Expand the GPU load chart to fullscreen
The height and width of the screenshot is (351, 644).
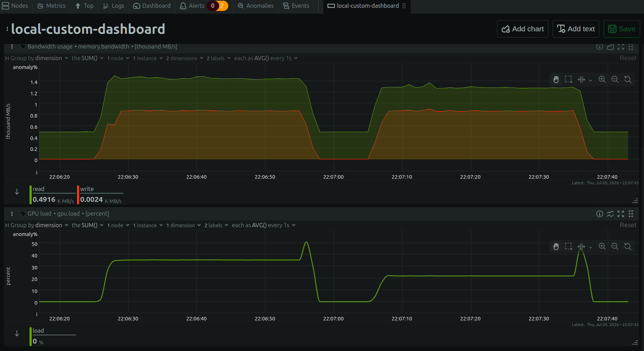pos(621,214)
